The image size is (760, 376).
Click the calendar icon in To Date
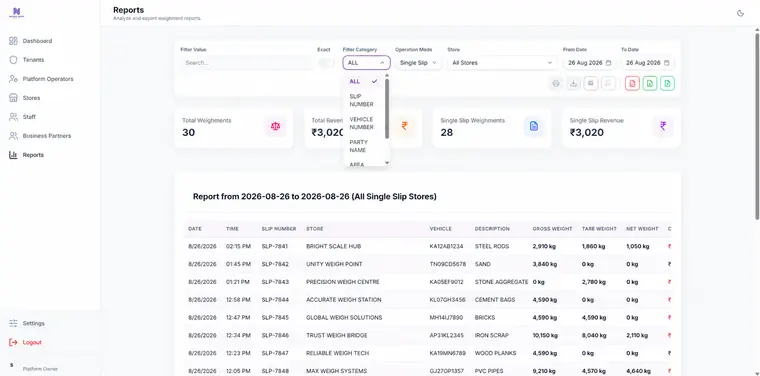point(666,63)
